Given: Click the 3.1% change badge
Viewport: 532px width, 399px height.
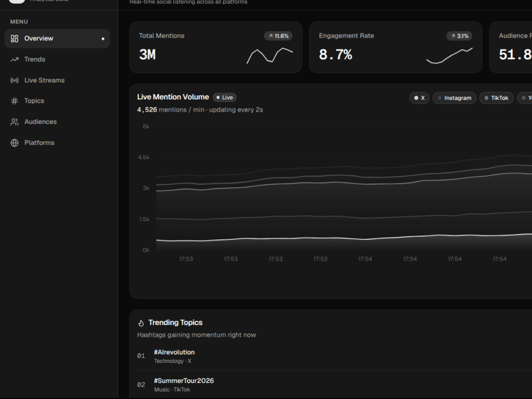Looking at the screenshot, I should tap(460, 36).
